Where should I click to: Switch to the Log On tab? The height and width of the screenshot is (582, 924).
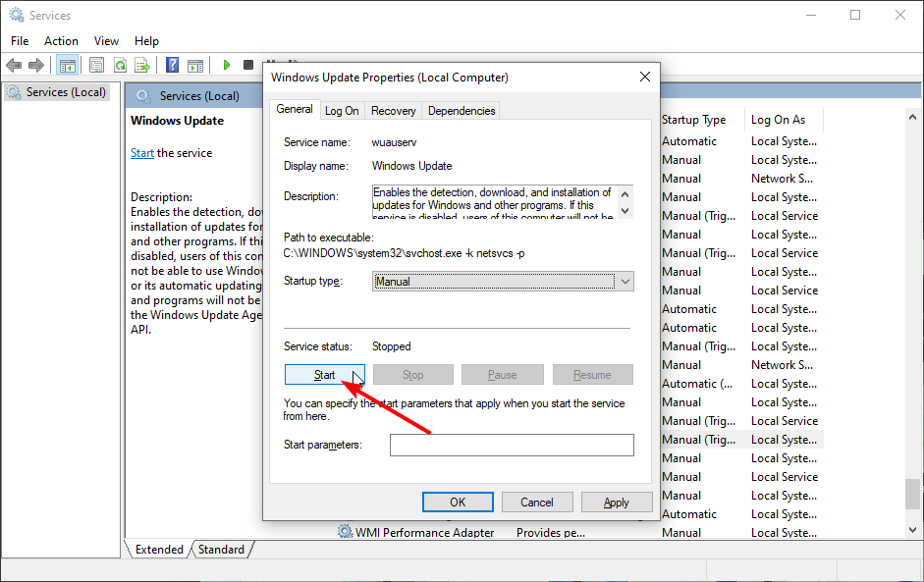pyautogui.click(x=342, y=111)
